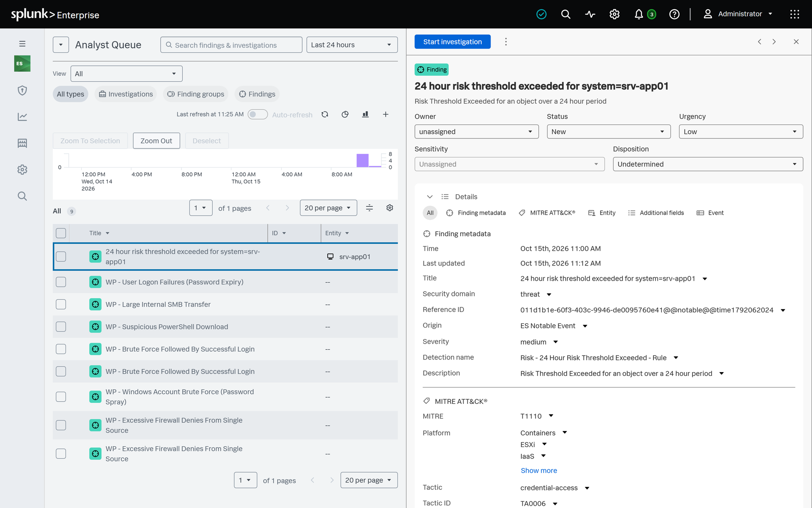Click the search findings & investigations field

tap(231, 45)
